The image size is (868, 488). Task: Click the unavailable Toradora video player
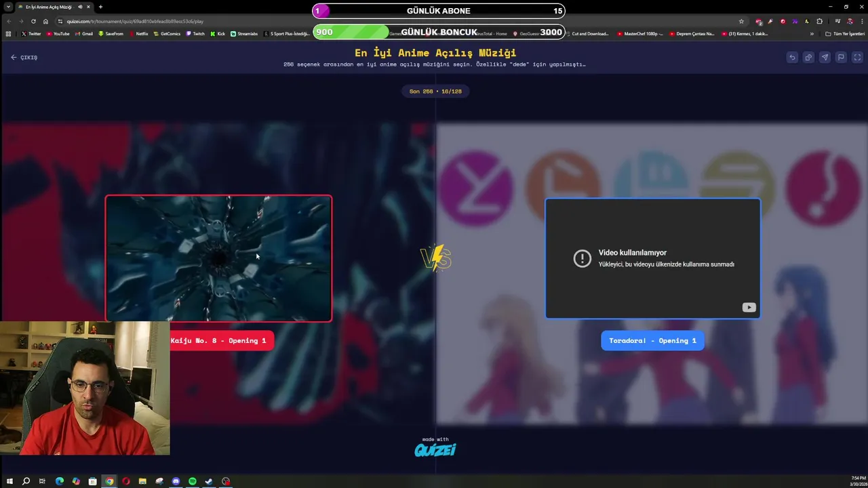(x=652, y=258)
